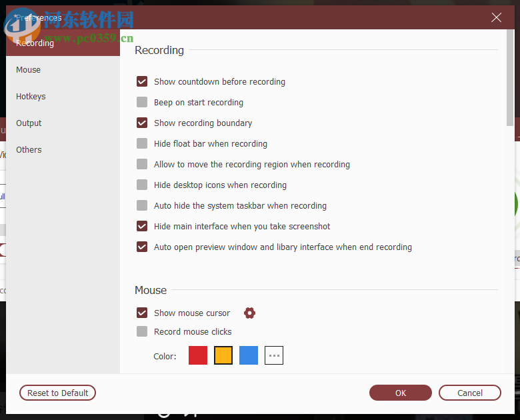Click the preferences vertical scrollbar thumb
The width and height of the screenshot is (520, 420).
click(x=510, y=77)
